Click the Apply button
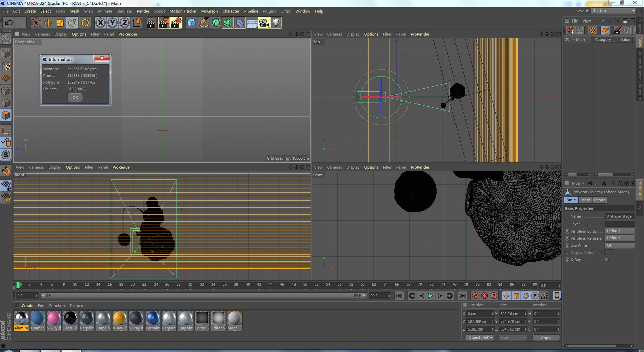The height and width of the screenshot is (352, 644). [546, 338]
